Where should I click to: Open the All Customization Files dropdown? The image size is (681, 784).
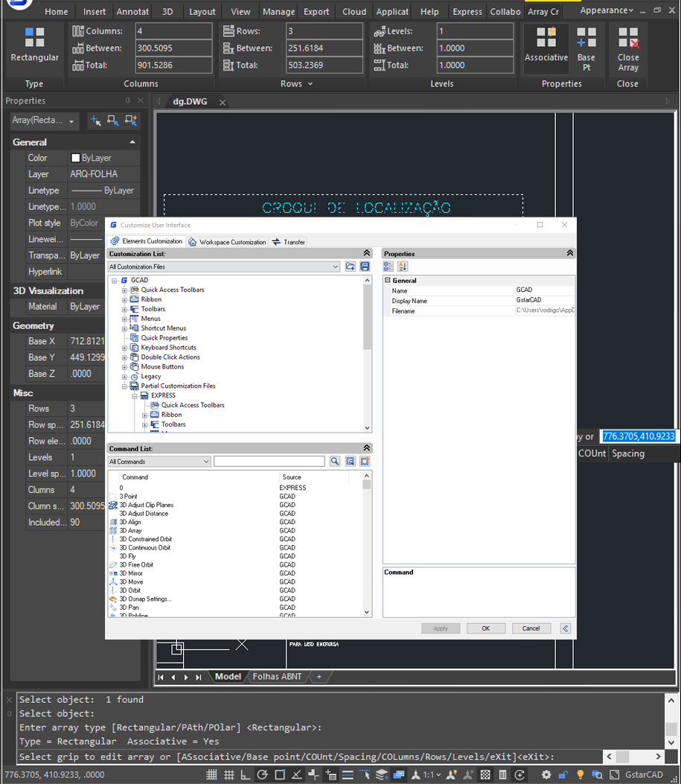[x=224, y=267]
